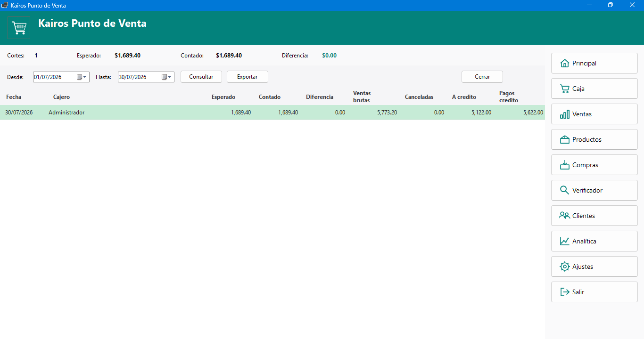Click the Kairos shopping cart logo
This screenshot has width=644, height=339.
coord(19,28)
